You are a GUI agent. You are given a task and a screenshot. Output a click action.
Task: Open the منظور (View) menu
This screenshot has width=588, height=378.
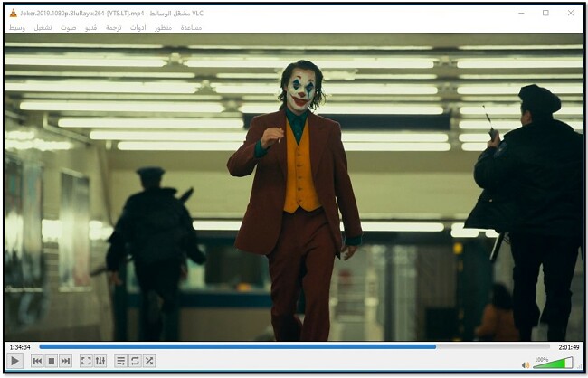click(163, 28)
